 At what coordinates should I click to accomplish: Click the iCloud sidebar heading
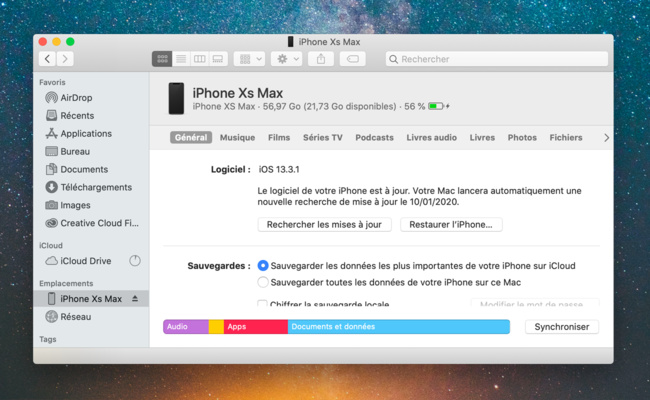[x=51, y=245]
